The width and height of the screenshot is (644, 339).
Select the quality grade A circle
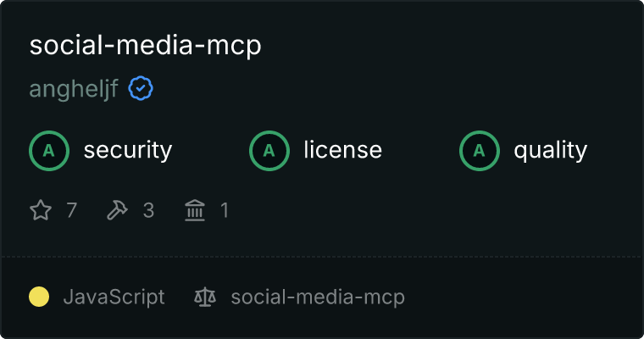pyautogui.click(x=480, y=151)
